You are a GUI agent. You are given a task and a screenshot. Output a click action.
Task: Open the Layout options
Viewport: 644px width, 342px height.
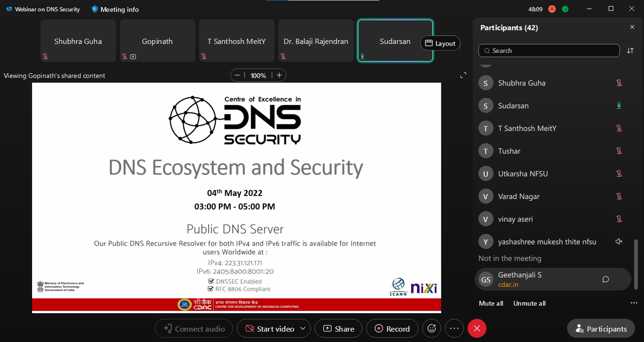[440, 43]
